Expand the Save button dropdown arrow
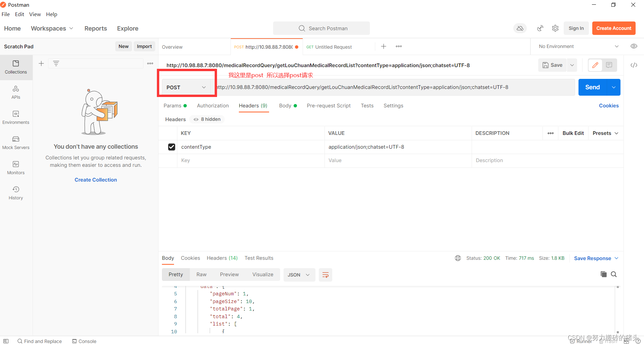 click(x=572, y=65)
